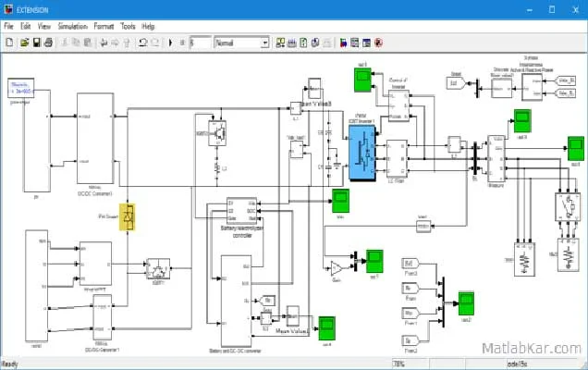Viewport: 588px width, 370px height.
Task: Print the model with the printer icon
Action: tap(48, 43)
